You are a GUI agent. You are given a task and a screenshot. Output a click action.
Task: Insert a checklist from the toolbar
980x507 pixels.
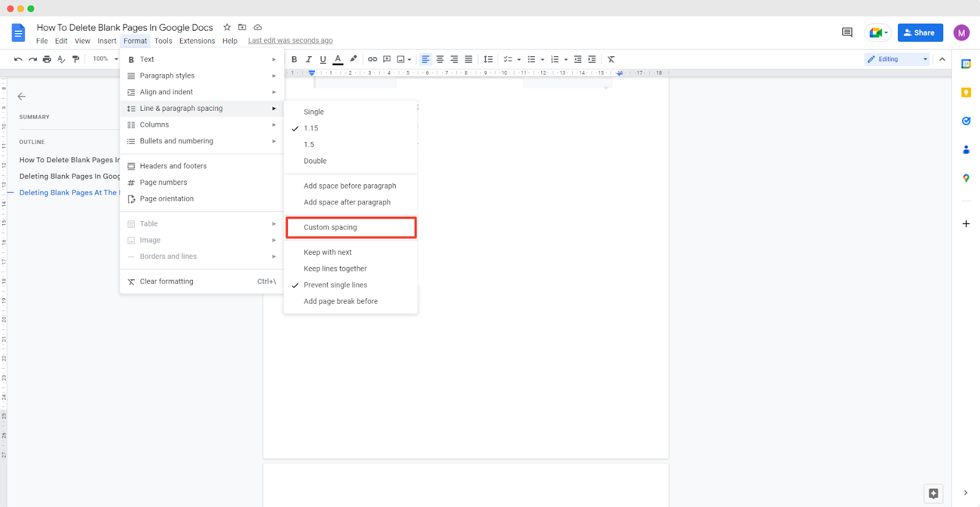(x=508, y=59)
